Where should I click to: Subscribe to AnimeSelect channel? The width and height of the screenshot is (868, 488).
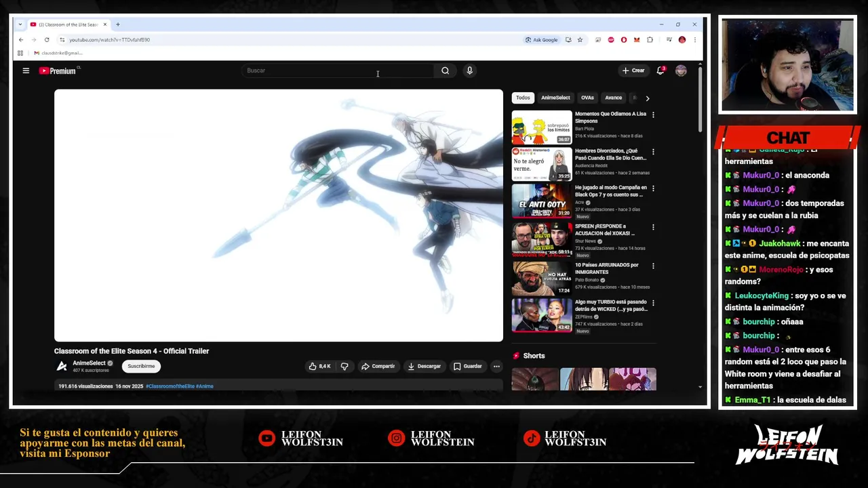click(141, 366)
